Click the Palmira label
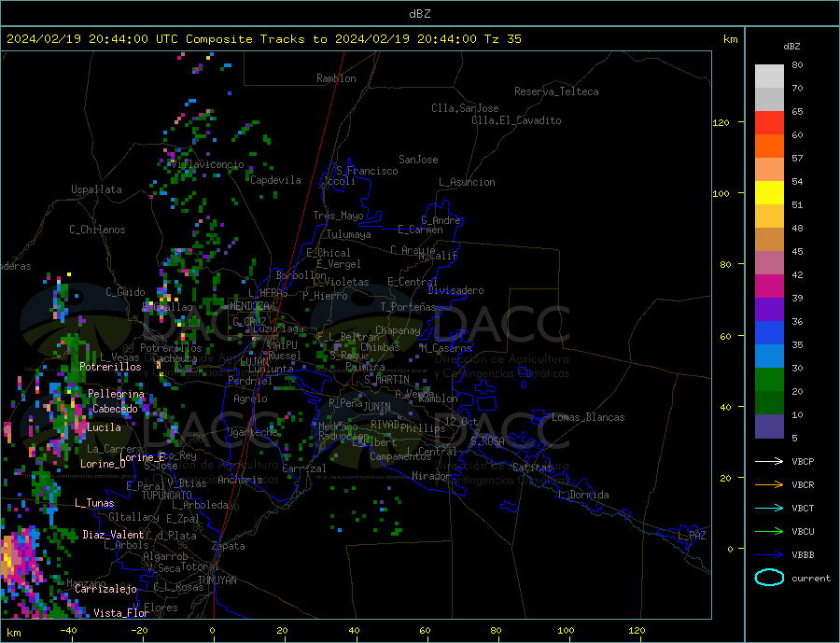Screen dimensions: 840x643 click(366, 368)
